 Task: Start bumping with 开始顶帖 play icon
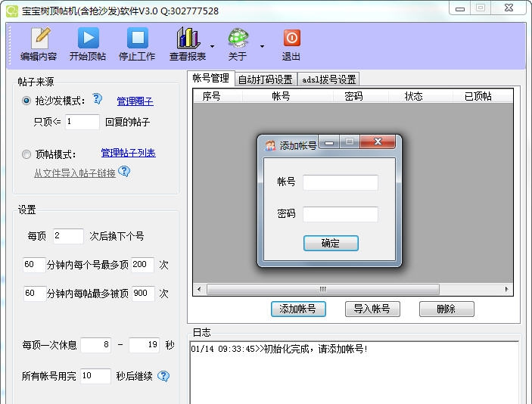pos(88,44)
